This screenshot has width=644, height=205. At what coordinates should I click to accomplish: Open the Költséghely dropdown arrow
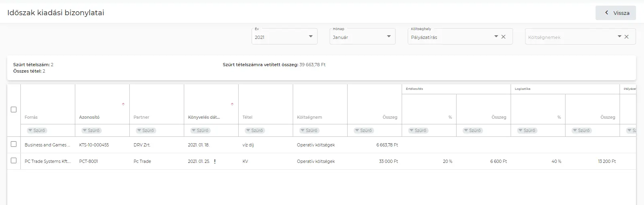[x=496, y=37]
